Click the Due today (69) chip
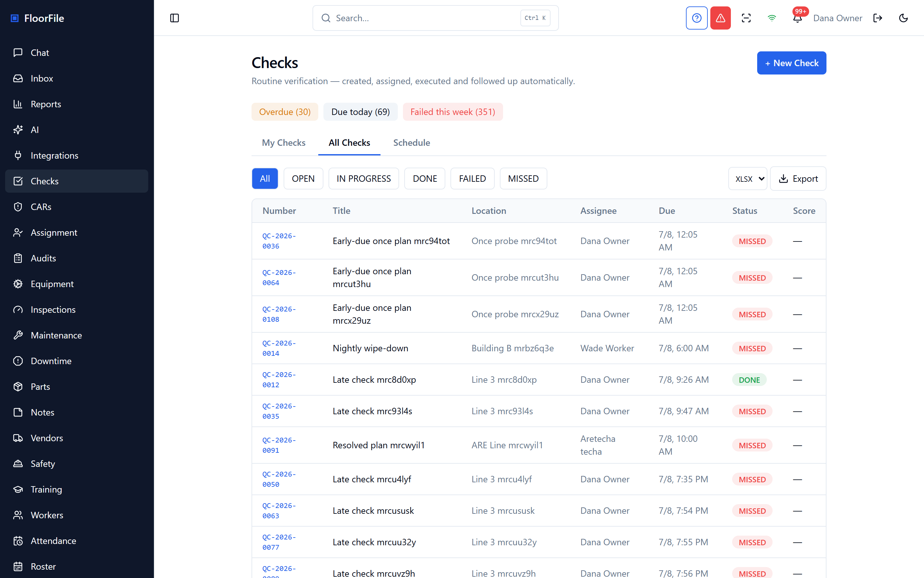The height and width of the screenshot is (578, 924). tap(360, 112)
